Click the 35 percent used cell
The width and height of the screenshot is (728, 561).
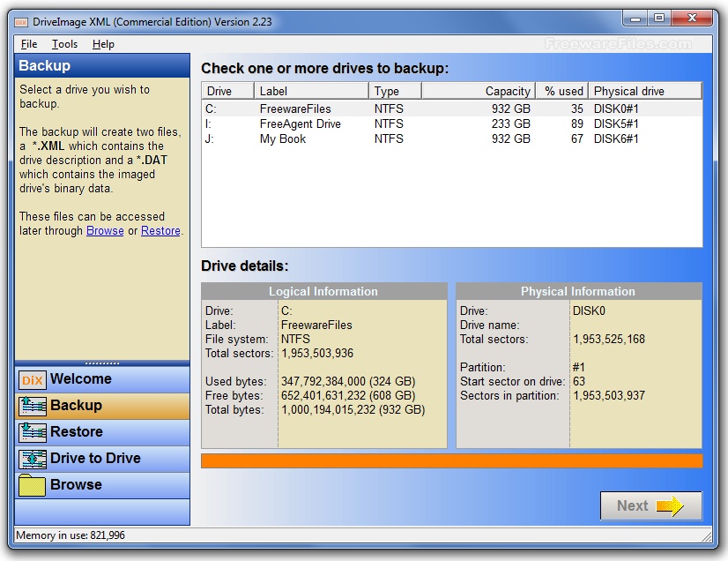pyautogui.click(x=577, y=108)
